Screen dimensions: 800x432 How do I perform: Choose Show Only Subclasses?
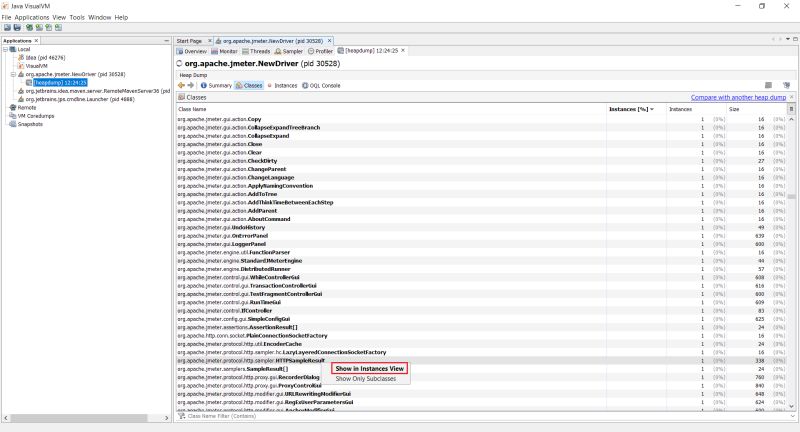(x=365, y=378)
